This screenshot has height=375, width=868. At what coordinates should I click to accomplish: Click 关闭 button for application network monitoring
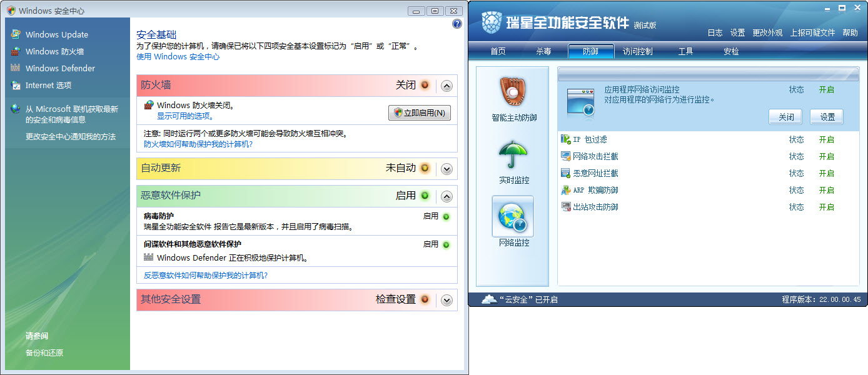tap(785, 117)
